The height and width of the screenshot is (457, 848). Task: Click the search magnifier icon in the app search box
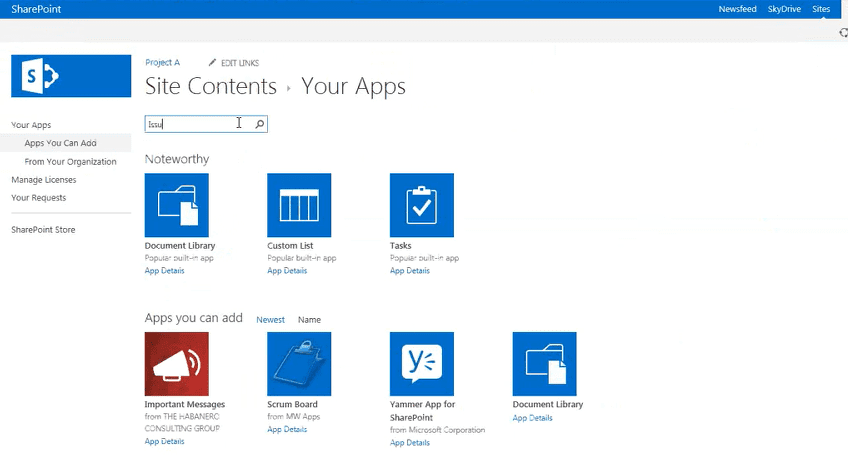click(260, 124)
